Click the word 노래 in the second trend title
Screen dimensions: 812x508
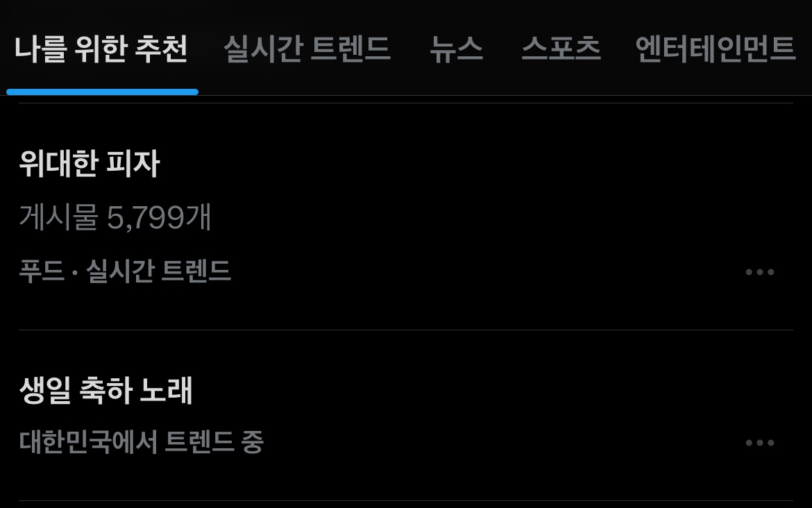[167, 390]
